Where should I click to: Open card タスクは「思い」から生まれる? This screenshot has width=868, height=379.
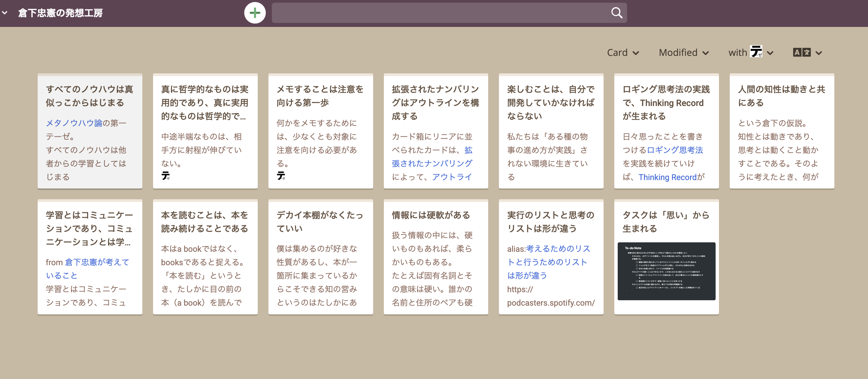click(666, 257)
